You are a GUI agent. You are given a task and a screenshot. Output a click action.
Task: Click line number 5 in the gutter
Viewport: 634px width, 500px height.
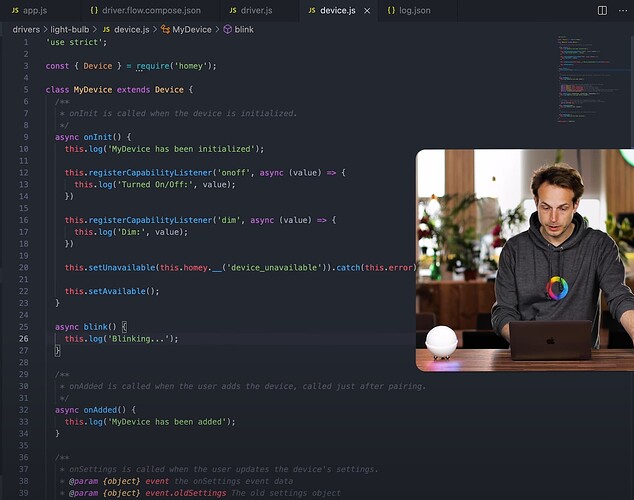coord(26,89)
